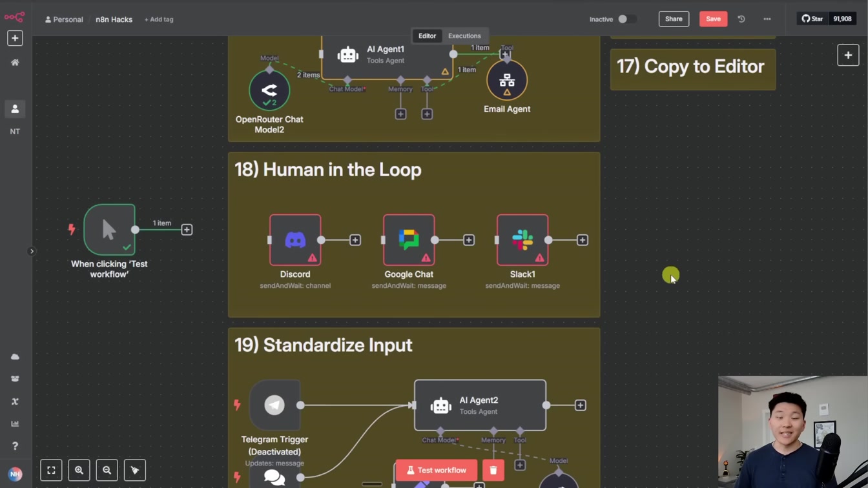Open the Home icon in sidebar
This screenshot has width=868, height=488.
pos(15,63)
